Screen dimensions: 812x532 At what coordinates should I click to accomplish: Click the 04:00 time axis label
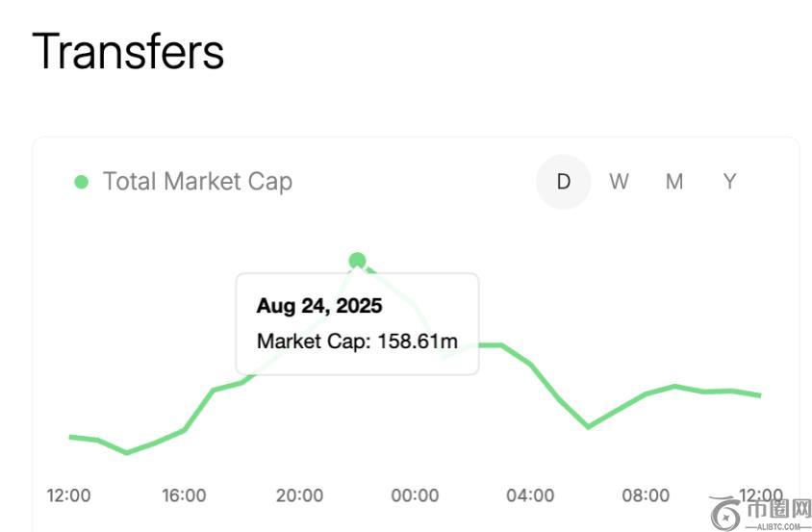[x=530, y=495]
